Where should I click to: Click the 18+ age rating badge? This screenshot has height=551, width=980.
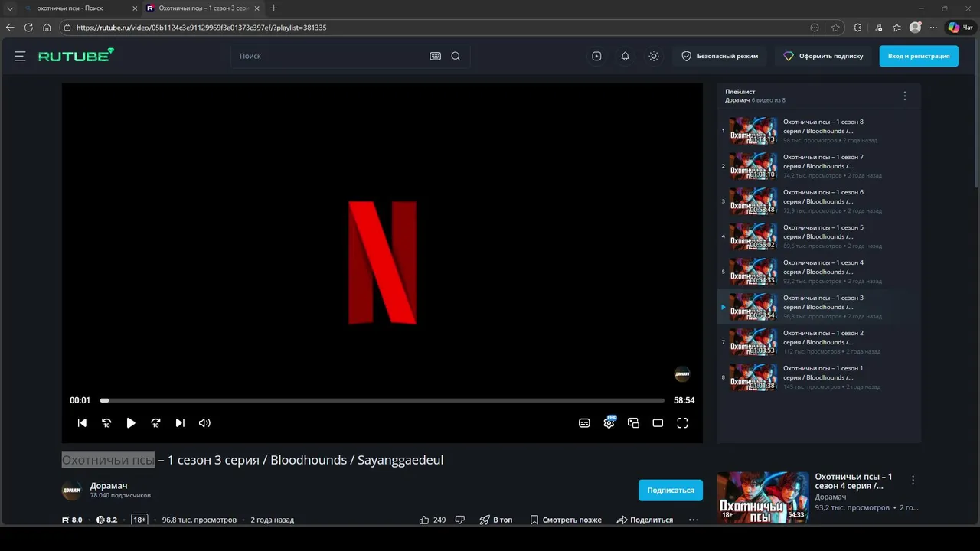click(x=139, y=520)
